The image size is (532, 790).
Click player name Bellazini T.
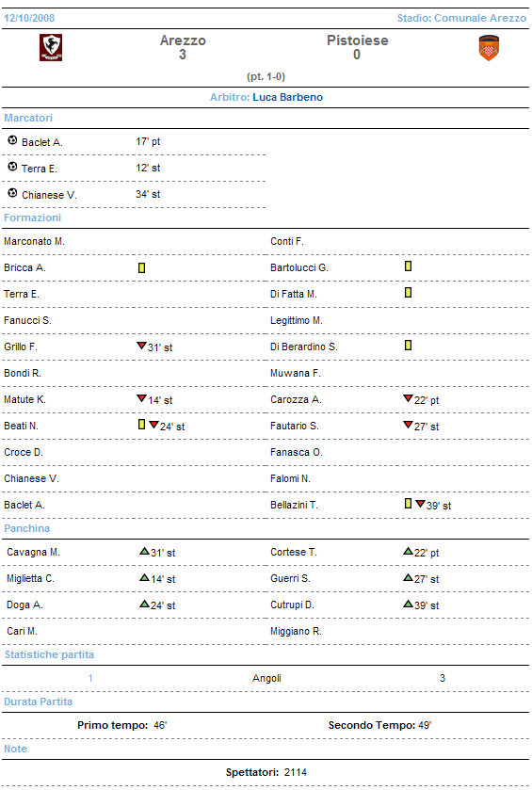tap(294, 505)
